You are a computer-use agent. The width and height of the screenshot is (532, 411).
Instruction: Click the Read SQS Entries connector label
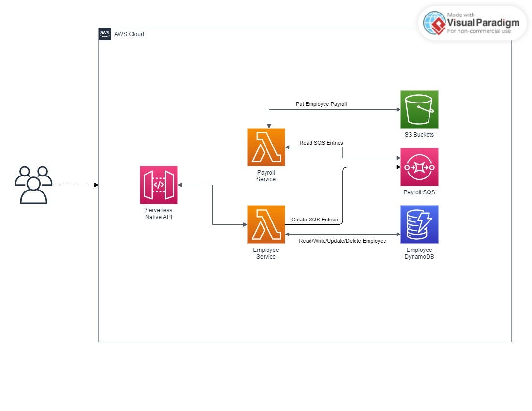coord(322,143)
